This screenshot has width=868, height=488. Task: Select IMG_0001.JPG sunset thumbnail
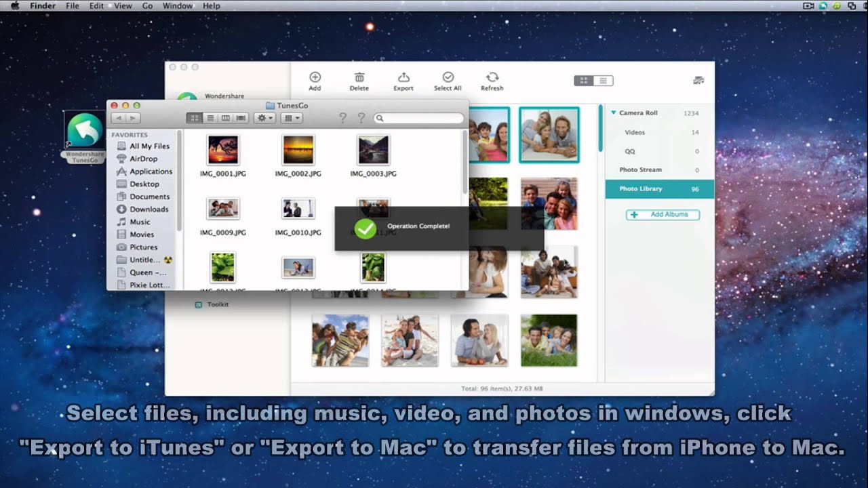tap(223, 149)
